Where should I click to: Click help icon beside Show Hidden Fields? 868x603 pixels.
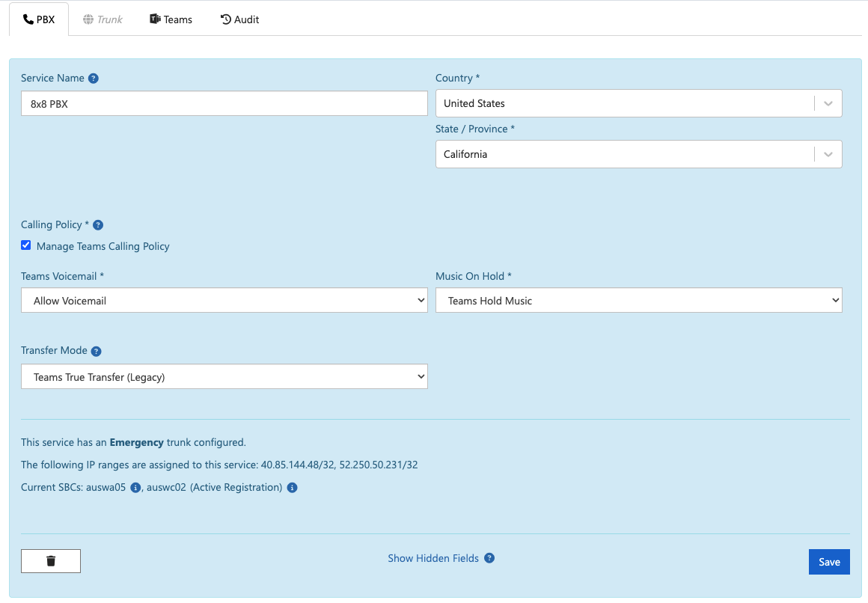click(489, 558)
